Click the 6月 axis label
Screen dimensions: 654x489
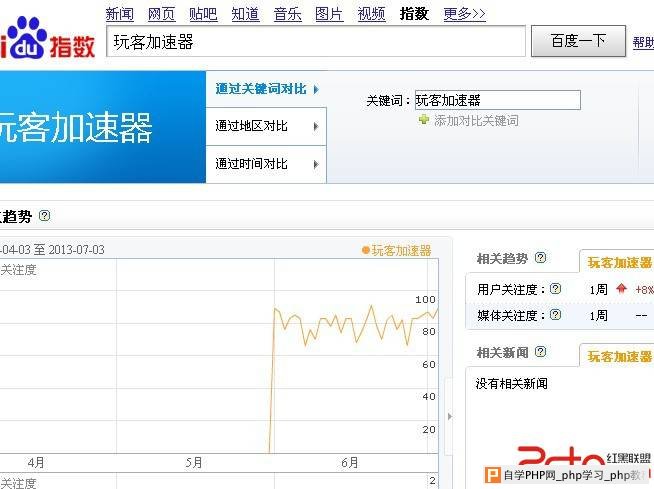[x=350, y=462]
